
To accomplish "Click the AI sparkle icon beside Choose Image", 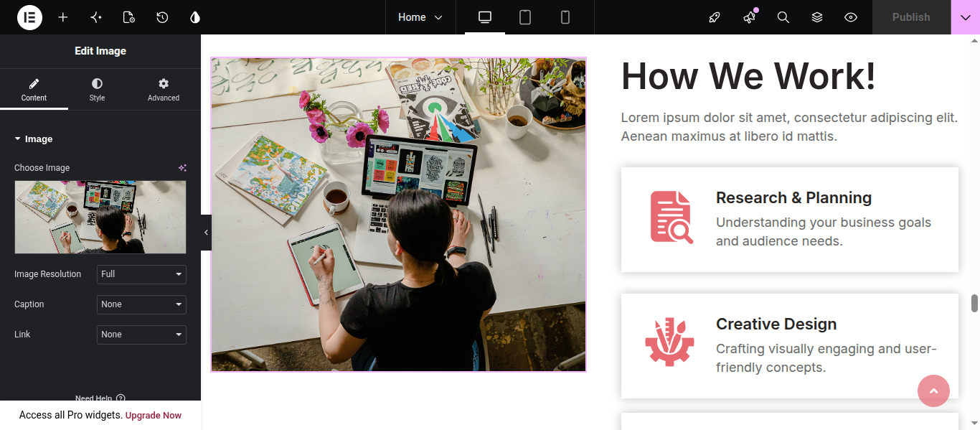I will [x=182, y=168].
